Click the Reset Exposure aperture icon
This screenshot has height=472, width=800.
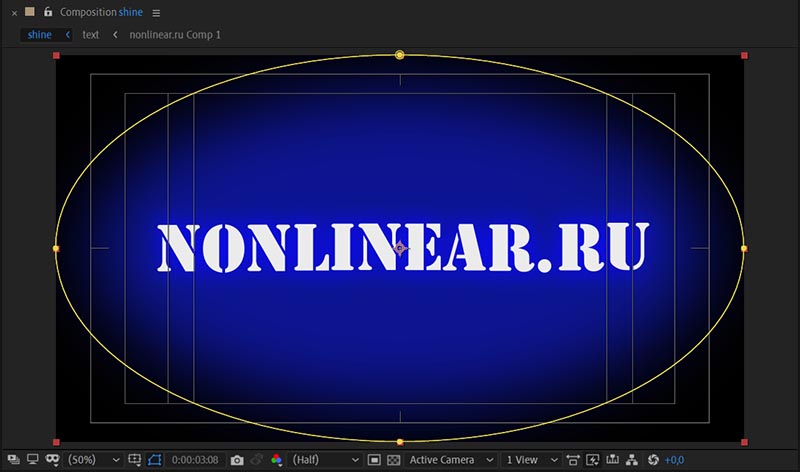click(x=653, y=460)
